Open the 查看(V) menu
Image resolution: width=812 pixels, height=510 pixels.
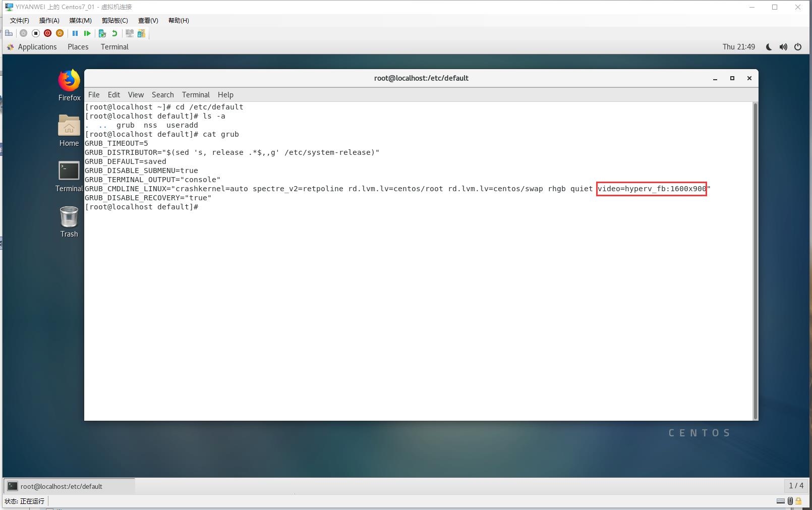(148, 21)
